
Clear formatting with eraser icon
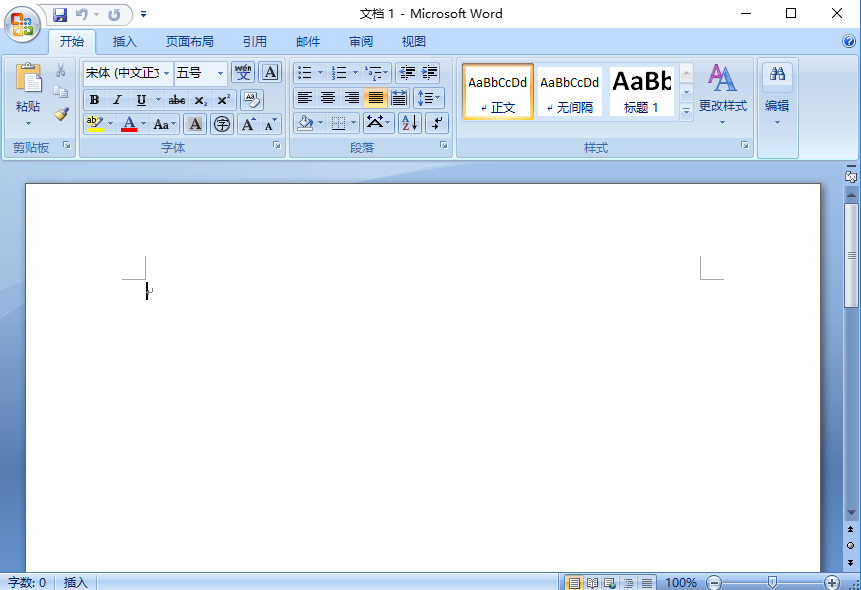(x=252, y=100)
